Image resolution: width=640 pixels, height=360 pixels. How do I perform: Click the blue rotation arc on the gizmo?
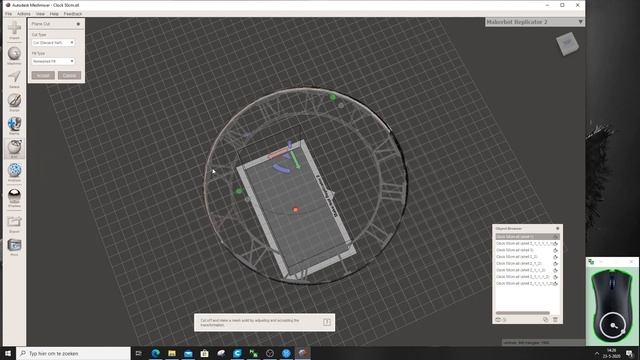(281, 168)
